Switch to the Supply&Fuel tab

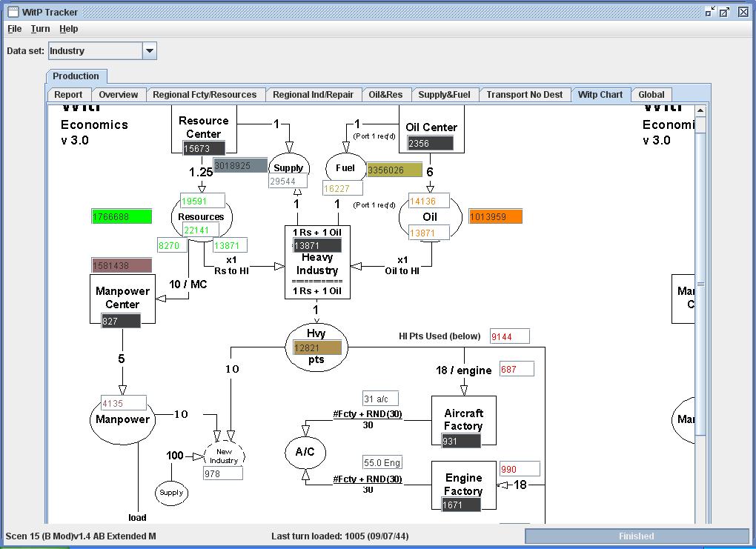(444, 95)
